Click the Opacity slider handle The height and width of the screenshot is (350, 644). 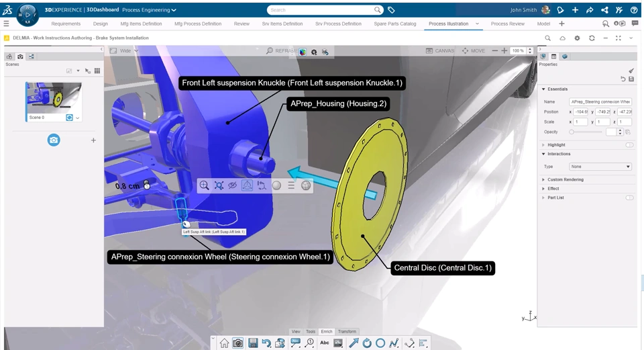point(572,132)
